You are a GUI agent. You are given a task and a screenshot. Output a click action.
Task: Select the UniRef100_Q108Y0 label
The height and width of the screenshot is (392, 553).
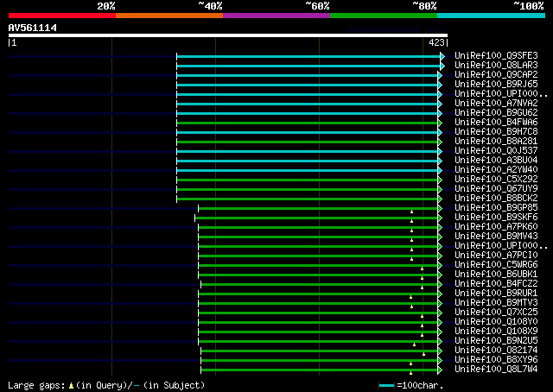pos(496,322)
